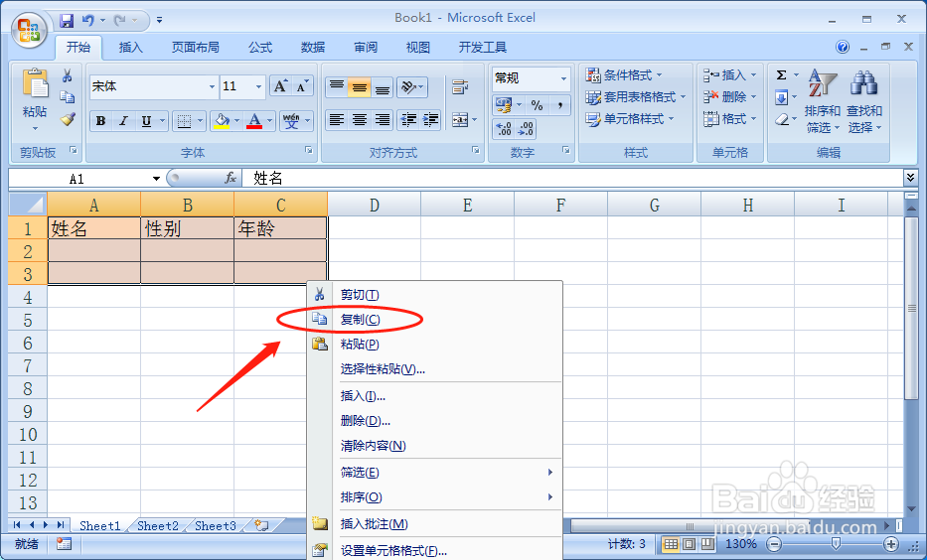Screen dimensions: 927x560
Task: Increase decimal places icon
Action: 503,128
